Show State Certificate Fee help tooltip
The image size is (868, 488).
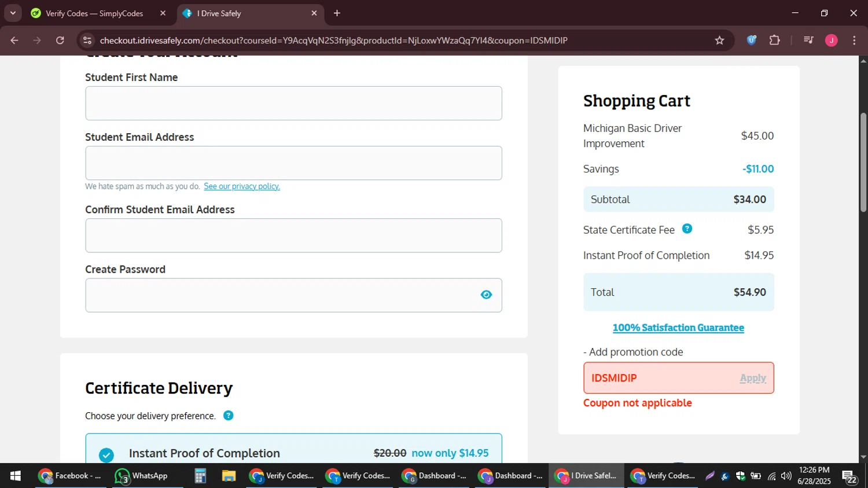click(687, 229)
